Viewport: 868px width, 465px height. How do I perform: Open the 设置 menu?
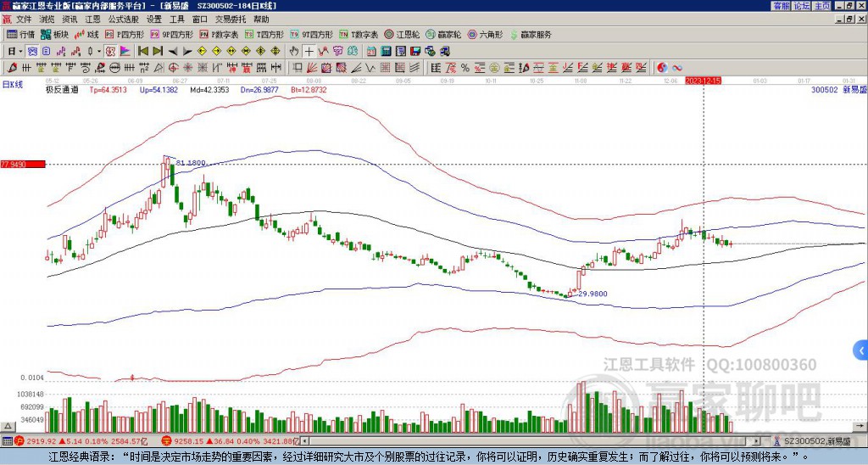[154, 20]
